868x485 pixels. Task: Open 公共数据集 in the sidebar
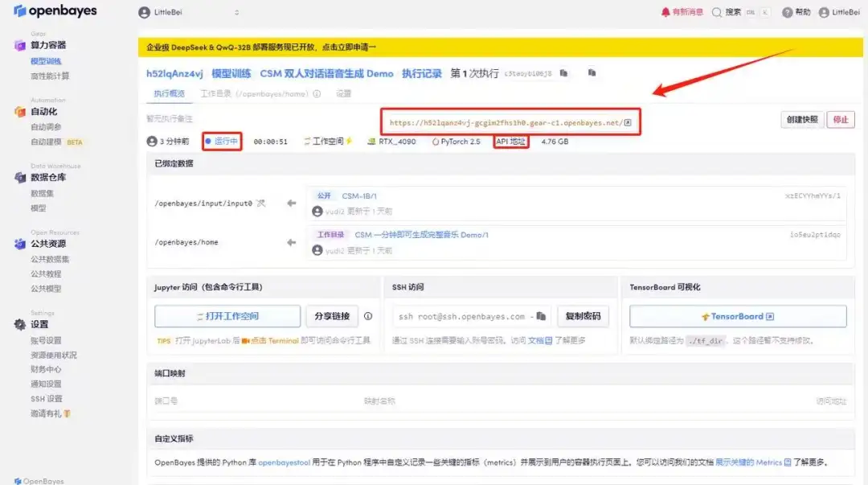pyautogui.click(x=50, y=259)
